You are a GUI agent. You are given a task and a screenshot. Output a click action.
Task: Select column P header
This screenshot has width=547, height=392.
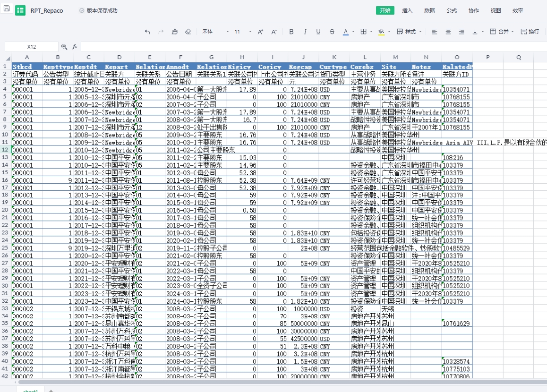click(487, 58)
